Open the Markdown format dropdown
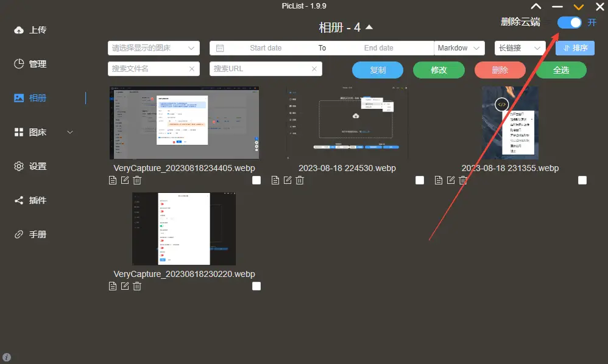608x364 pixels. (x=459, y=48)
